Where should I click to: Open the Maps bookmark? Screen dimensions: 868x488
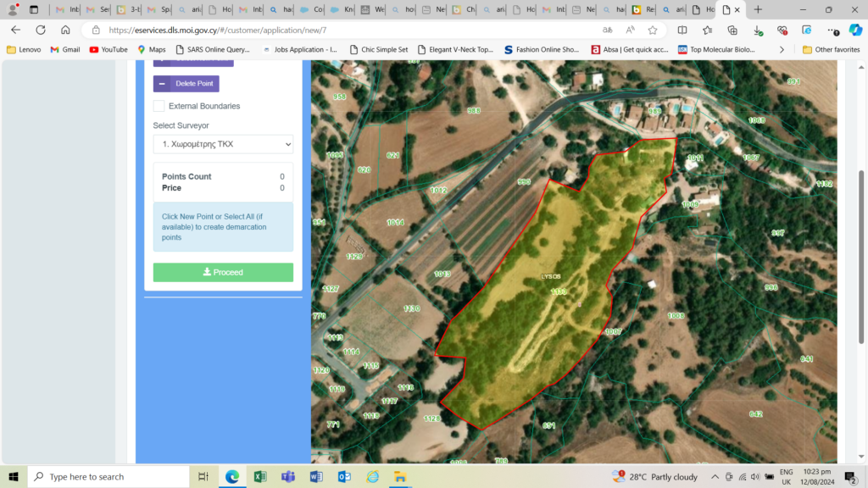point(152,49)
